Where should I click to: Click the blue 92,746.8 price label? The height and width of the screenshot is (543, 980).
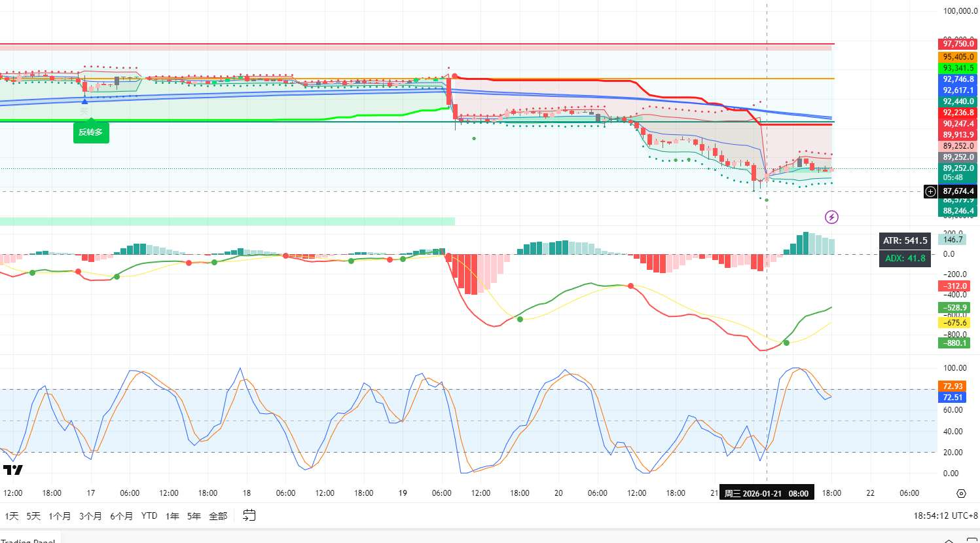tap(958, 79)
